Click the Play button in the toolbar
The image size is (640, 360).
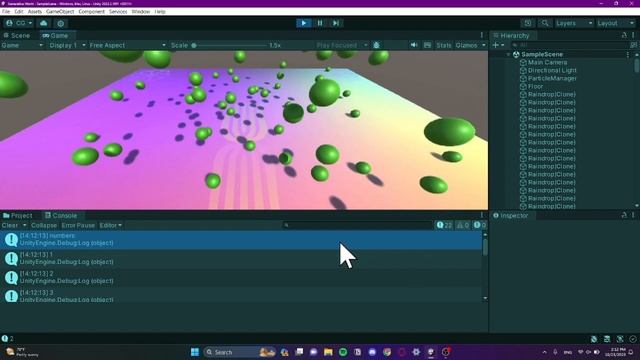click(x=304, y=23)
